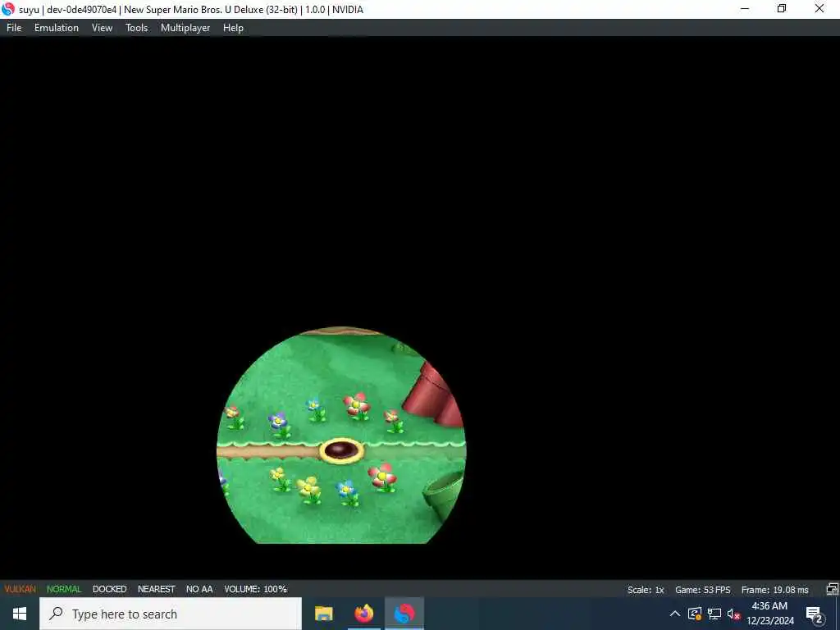Restore down the suyu window
840x630 pixels.
coord(782,8)
